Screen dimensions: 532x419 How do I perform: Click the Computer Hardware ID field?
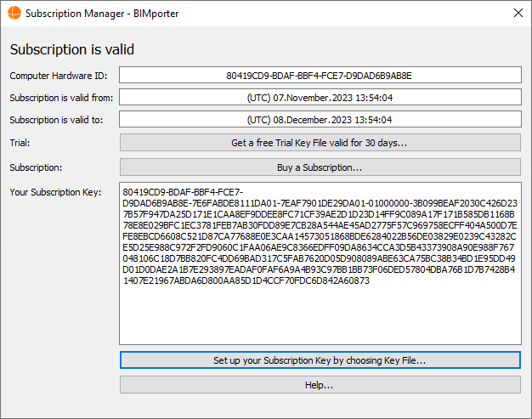click(x=320, y=75)
